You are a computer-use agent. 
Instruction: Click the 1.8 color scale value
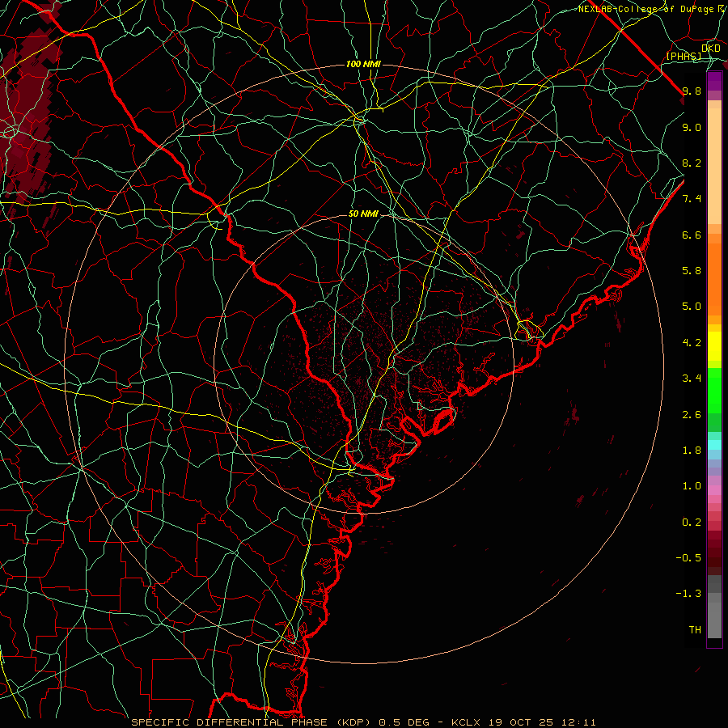pos(692,451)
